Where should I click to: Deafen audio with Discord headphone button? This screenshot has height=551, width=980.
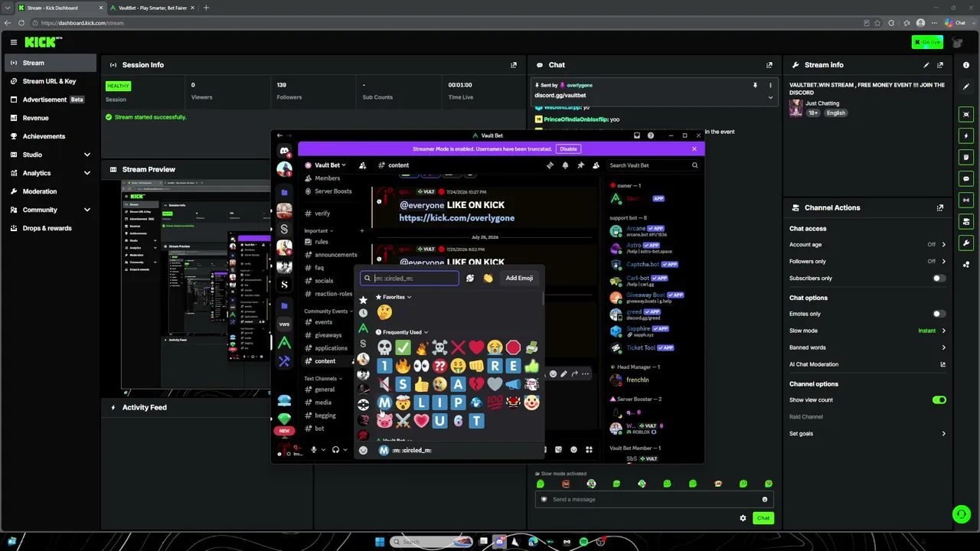(x=335, y=450)
